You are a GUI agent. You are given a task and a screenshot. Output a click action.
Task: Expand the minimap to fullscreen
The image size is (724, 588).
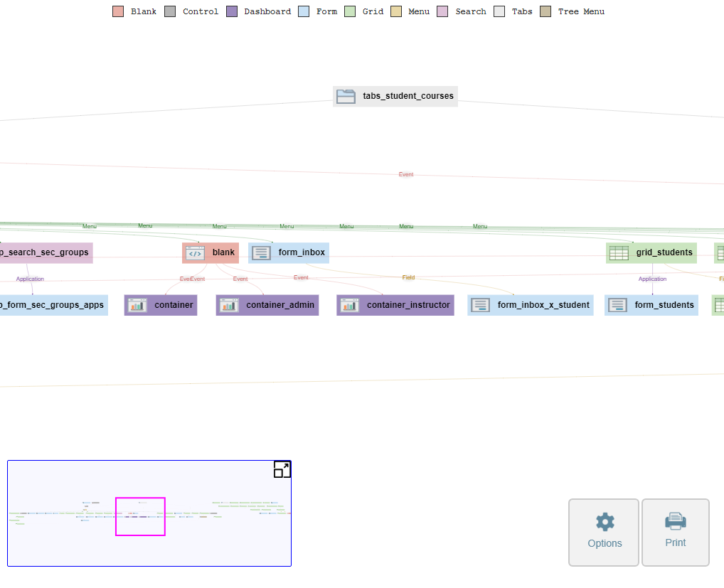click(x=282, y=469)
